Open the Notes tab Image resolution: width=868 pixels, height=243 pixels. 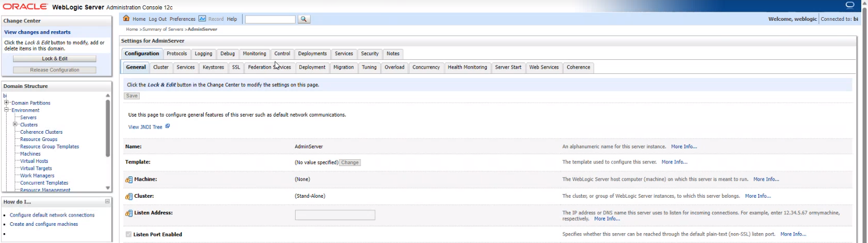(393, 54)
